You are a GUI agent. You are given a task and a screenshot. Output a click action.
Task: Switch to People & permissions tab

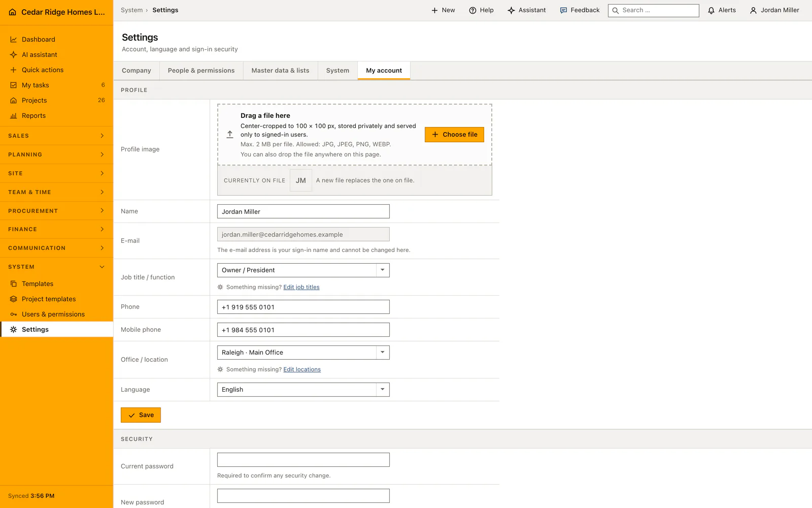pos(201,71)
